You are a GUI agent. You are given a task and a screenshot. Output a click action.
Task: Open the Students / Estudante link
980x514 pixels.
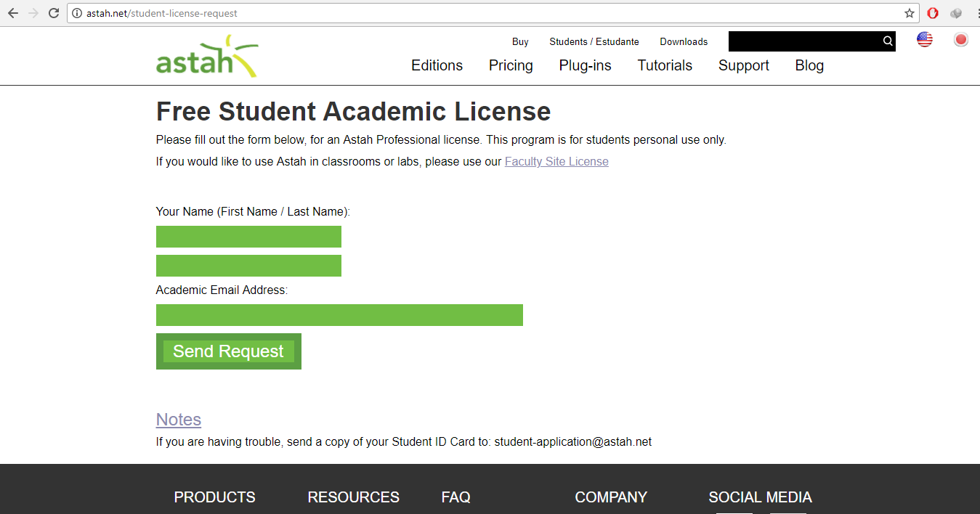(x=594, y=41)
